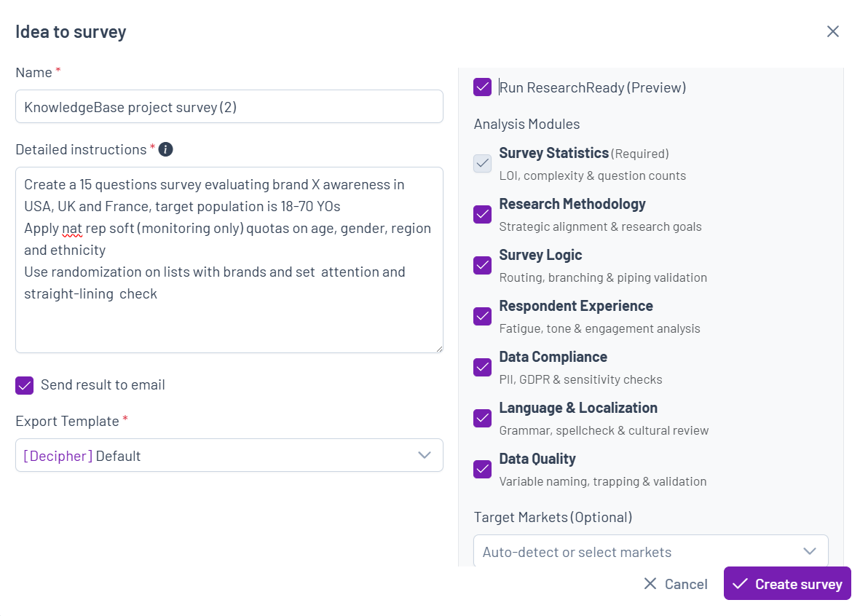Uncheck Respondent Experience analysis
Screen dimensions: 860x616
(x=483, y=317)
